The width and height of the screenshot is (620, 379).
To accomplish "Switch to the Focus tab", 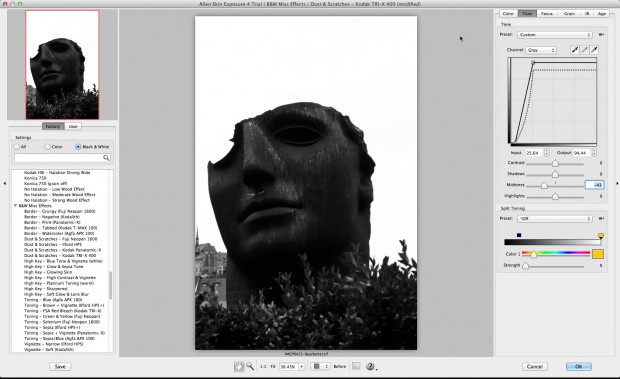I will click(x=547, y=13).
